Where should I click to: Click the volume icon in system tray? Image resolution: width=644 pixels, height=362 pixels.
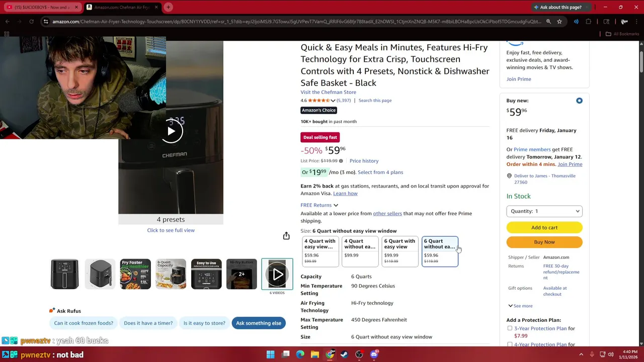pyautogui.click(x=611, y=354)
